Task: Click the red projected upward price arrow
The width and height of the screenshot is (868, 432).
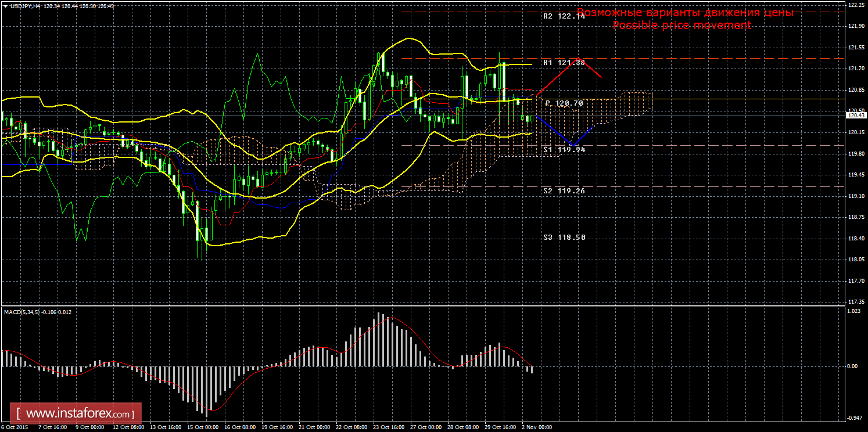Action: pos(566,74)
